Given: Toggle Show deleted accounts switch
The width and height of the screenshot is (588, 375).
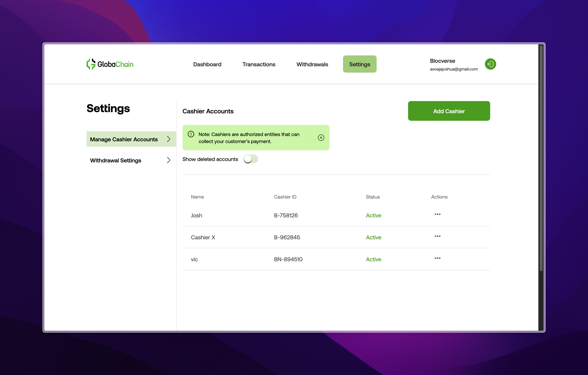Looking at the screenshot, I should tap(251, 159).
